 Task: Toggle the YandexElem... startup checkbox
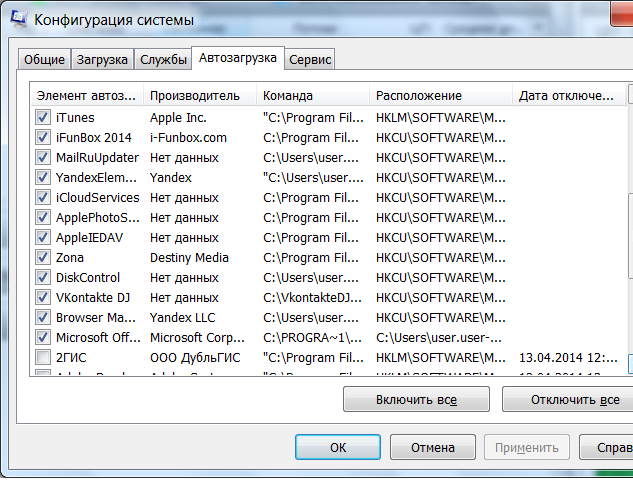tap(43, 177)
